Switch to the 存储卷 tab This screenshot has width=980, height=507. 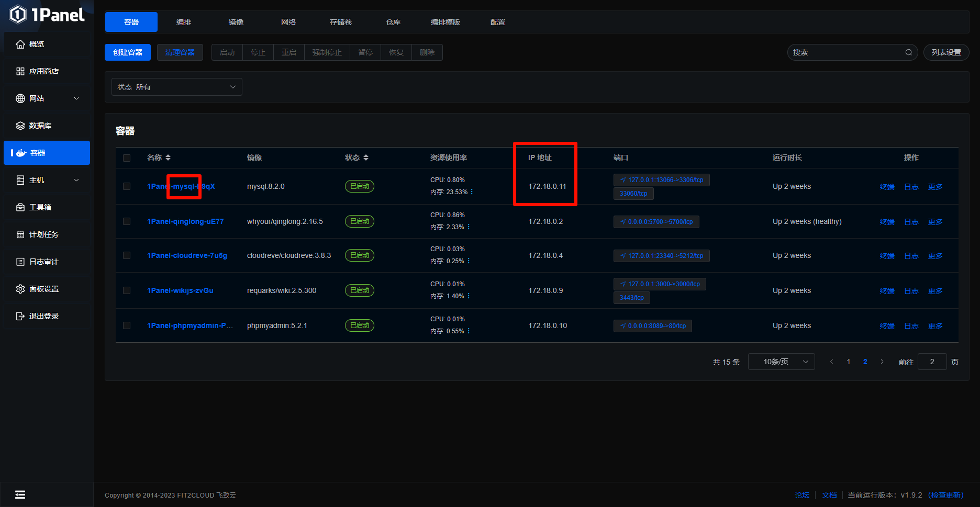click(x=341, y=22)
